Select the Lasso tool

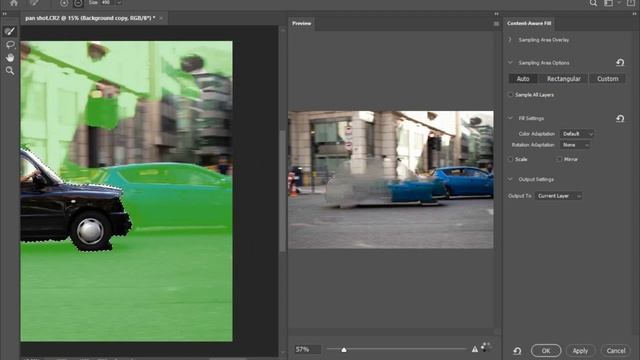[10, 44]
